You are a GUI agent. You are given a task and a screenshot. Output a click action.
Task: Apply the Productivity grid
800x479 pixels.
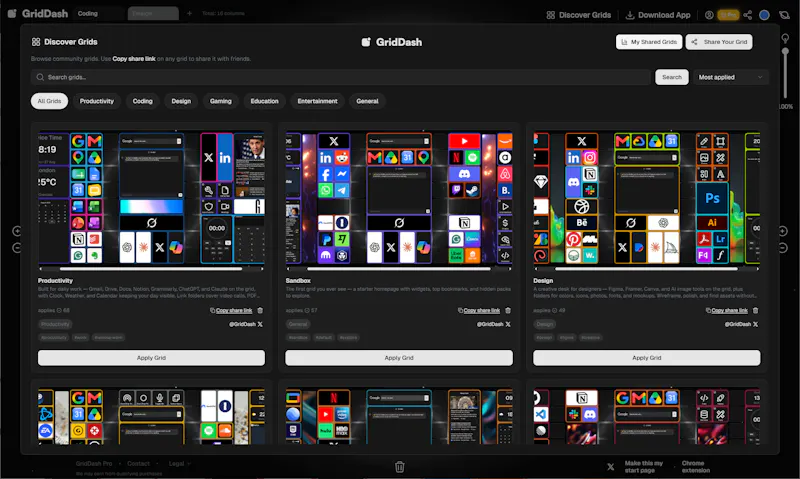(x=151, y=358)
